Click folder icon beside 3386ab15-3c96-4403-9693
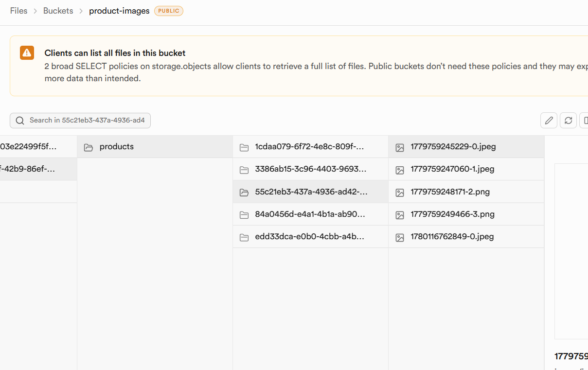Viewport: 588px width, 370px height. click(x=244, y=169)
